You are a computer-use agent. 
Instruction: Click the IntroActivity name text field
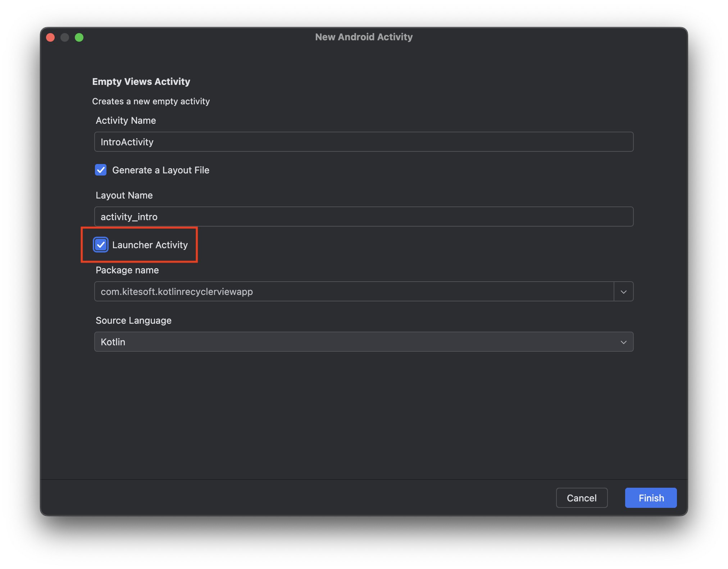(x=363, y=142)
